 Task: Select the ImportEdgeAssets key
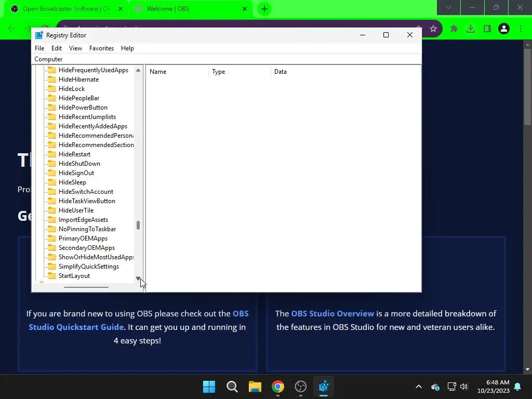pos(83,220)
